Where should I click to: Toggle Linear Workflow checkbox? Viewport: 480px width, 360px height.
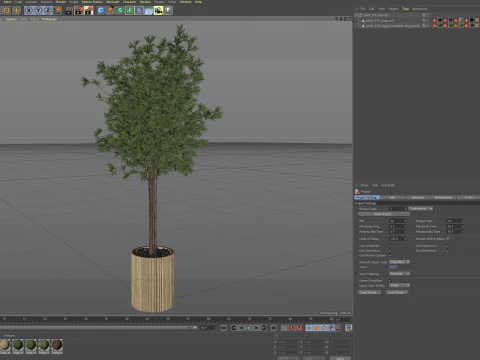(390, 280)
